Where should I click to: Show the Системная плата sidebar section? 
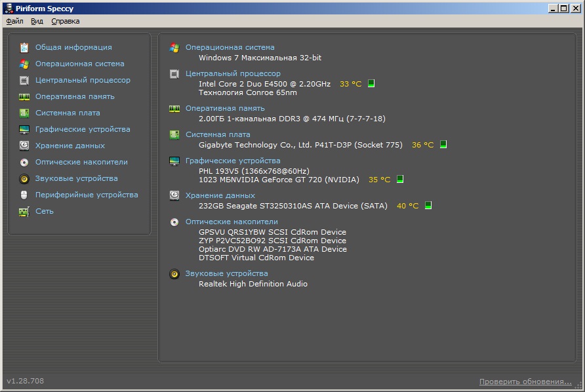68,113
